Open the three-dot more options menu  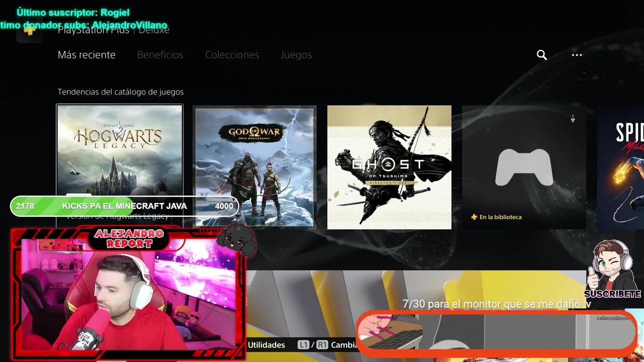(577, 55)
